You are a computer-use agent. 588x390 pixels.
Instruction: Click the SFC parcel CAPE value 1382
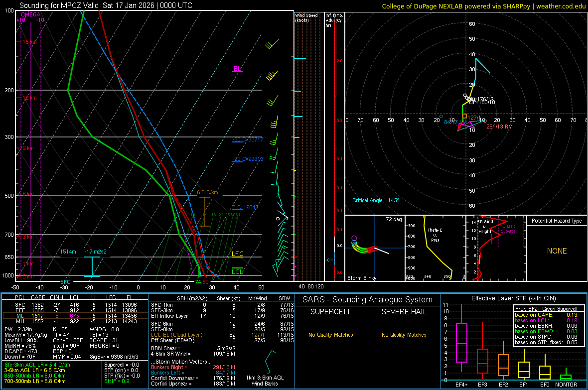click(x=37, y=305)
